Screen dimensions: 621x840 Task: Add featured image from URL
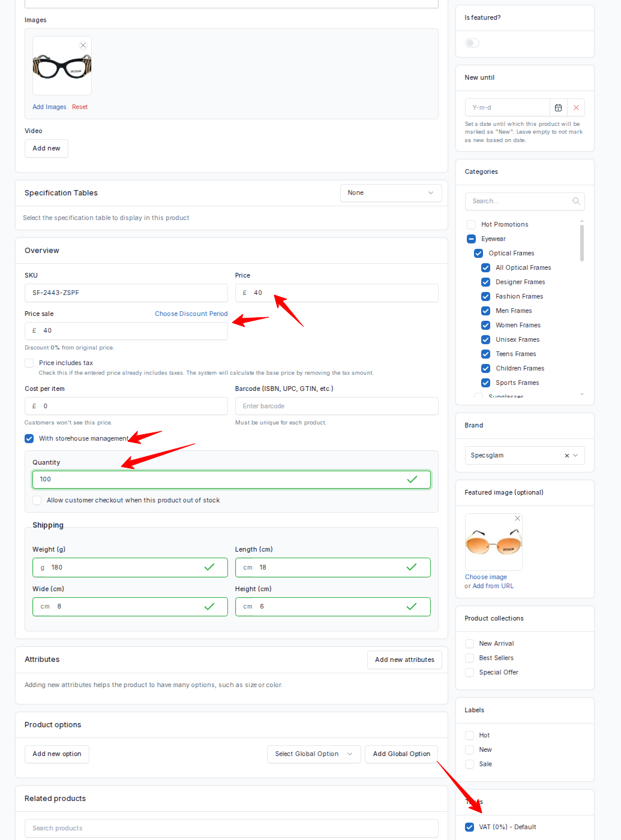pyautogui.click(x=493, y=586)
